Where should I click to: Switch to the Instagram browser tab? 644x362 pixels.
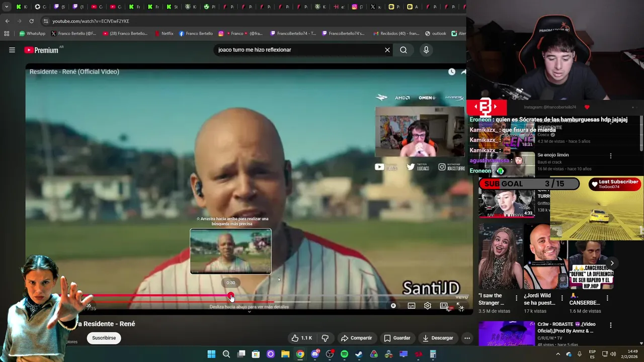pos(357,7)
